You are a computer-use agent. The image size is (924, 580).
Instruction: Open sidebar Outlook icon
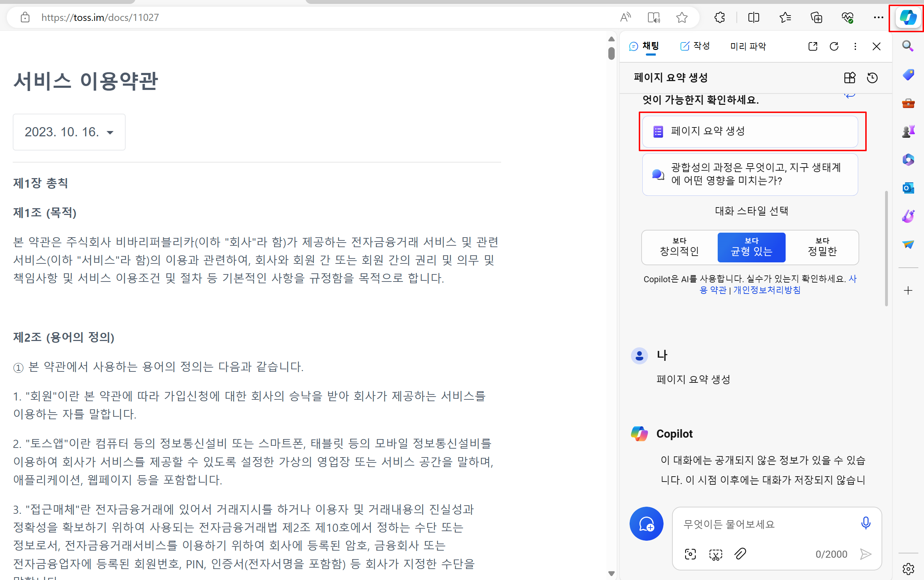908,188
